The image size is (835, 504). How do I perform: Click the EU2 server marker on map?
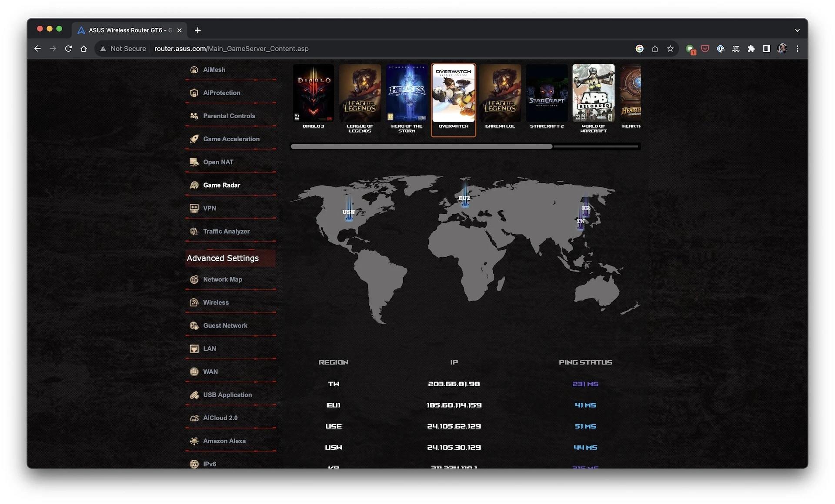[464, 198]
